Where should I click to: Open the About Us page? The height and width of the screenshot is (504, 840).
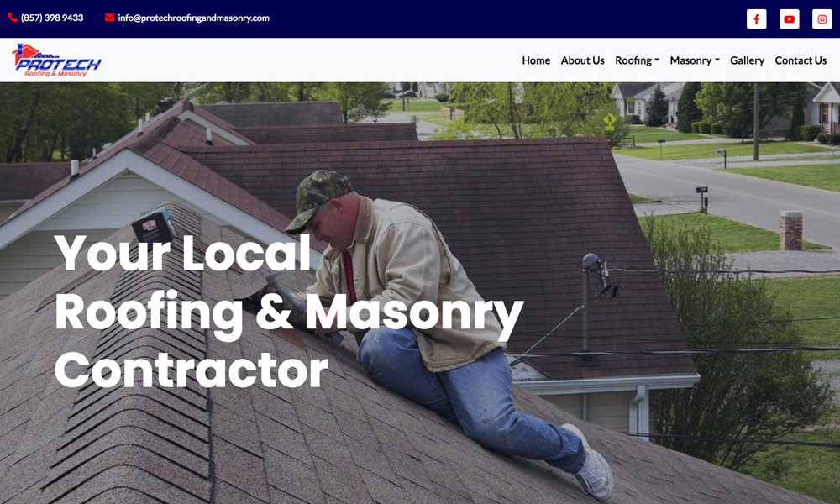pyautogui.click(x=582, y=60)
